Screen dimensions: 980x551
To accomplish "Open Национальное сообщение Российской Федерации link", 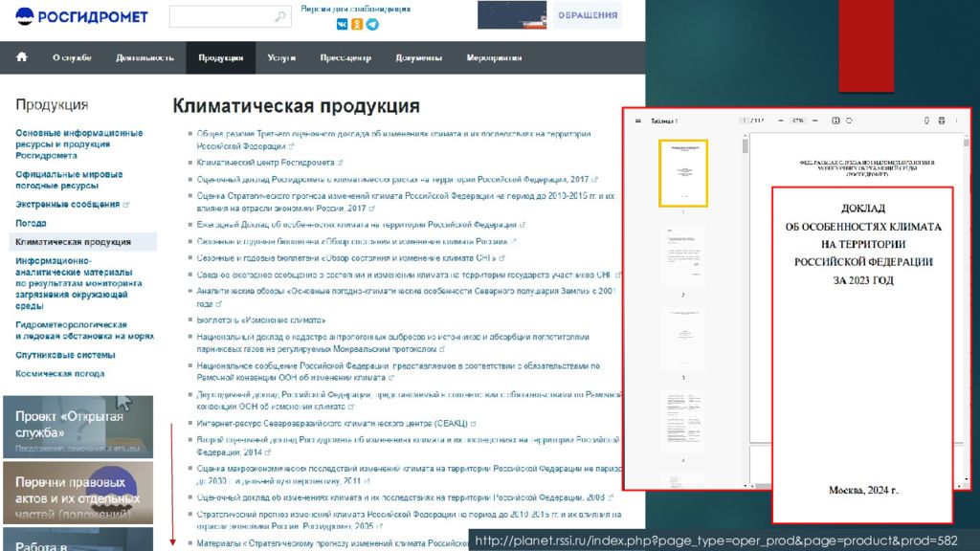I will (398, 372).
